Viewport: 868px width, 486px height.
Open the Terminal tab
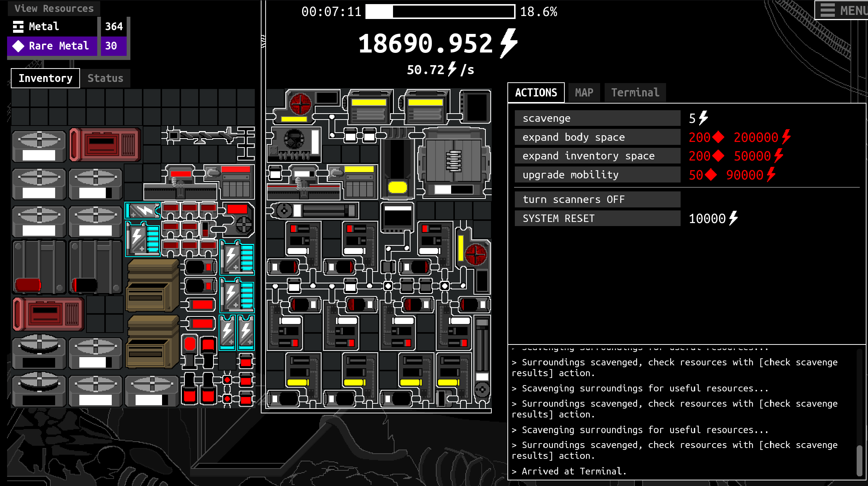click(635, 92)
